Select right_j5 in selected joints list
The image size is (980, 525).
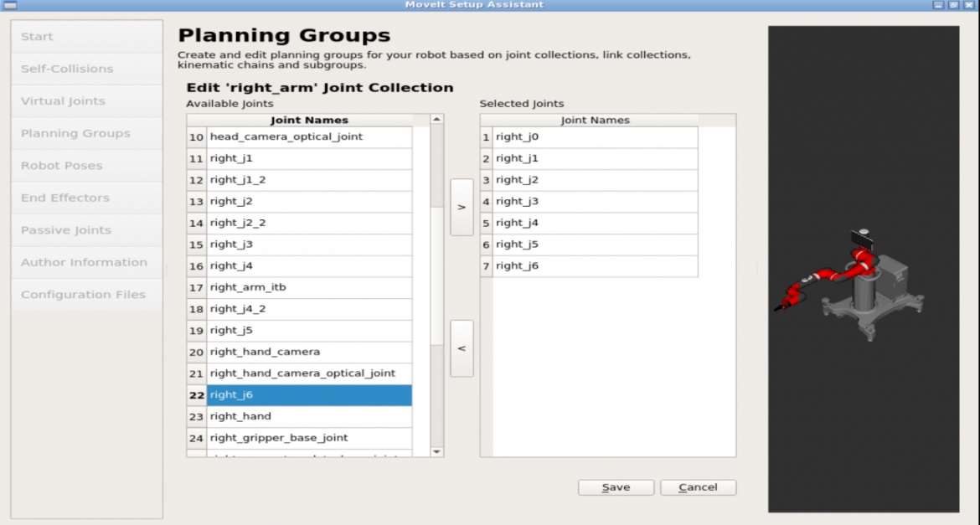(595, 244)
